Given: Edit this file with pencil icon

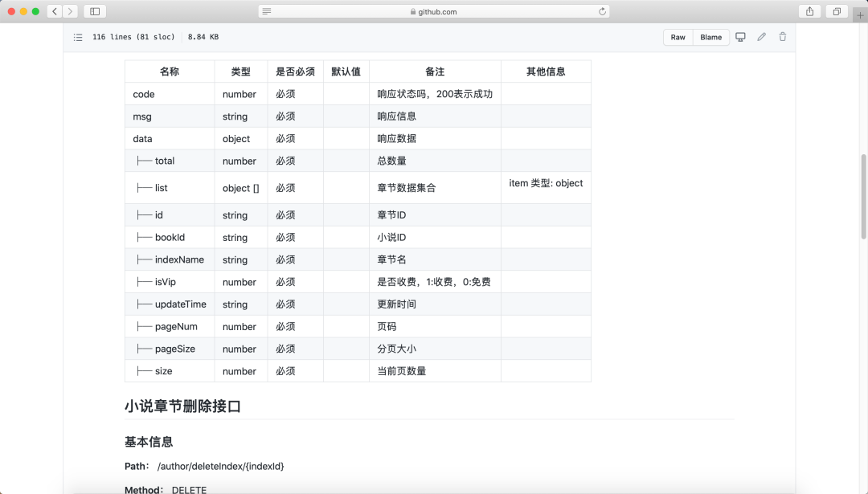Looking at the screenshot, I should pyautogui.click(x=762, y=37).
